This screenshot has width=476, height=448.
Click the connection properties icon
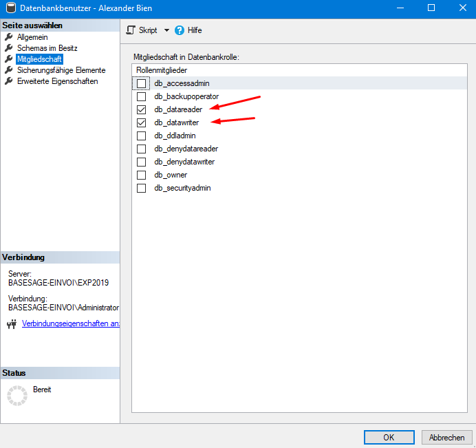[x=10, y=324]
